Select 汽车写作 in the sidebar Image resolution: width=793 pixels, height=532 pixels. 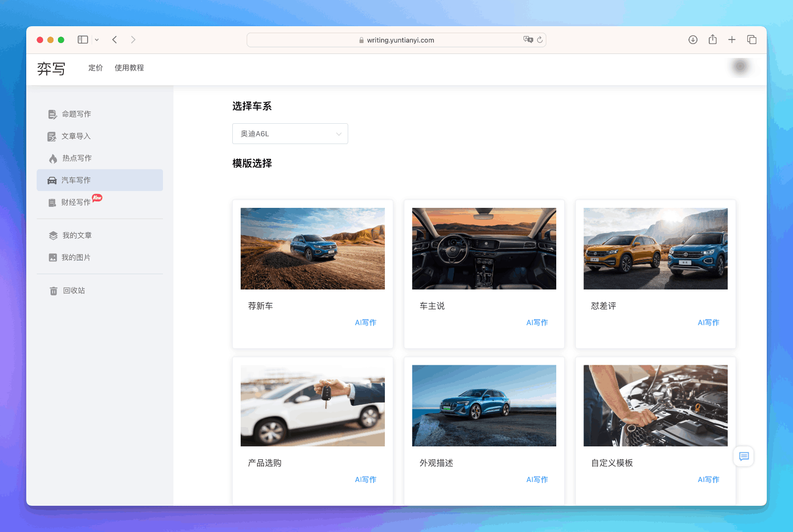coord(100,180)
